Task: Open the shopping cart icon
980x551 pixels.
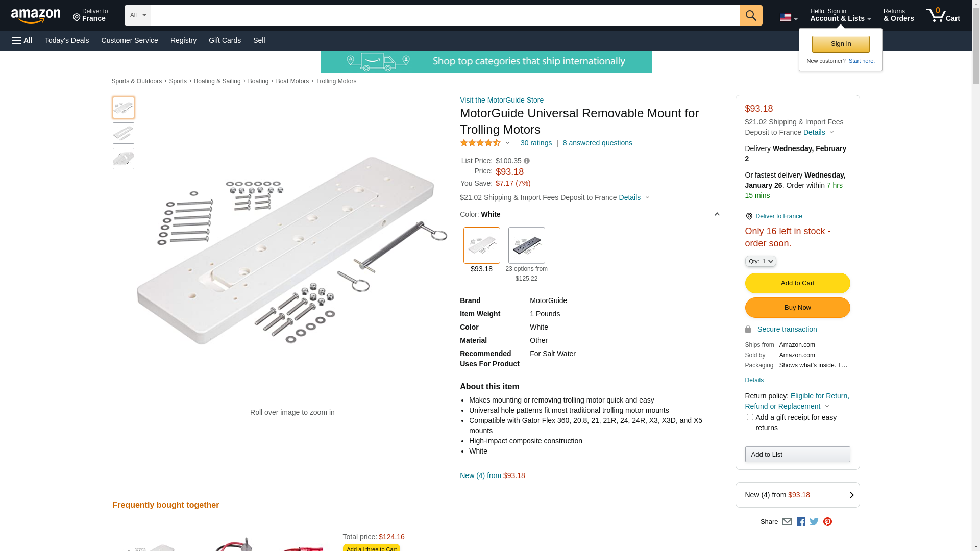Action: [x=942, y=15]
